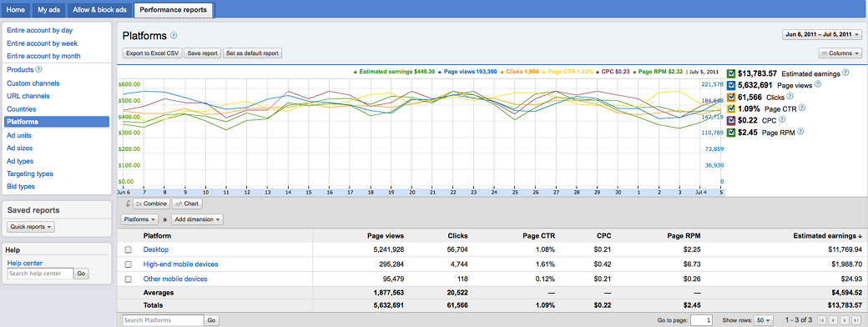868x327 pixels.
Task: Click Page RPM help question icon
Action: (x=800, y=132)
